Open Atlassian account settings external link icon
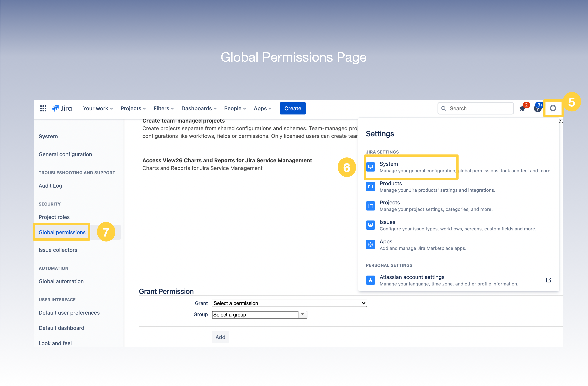 (549, 280)
